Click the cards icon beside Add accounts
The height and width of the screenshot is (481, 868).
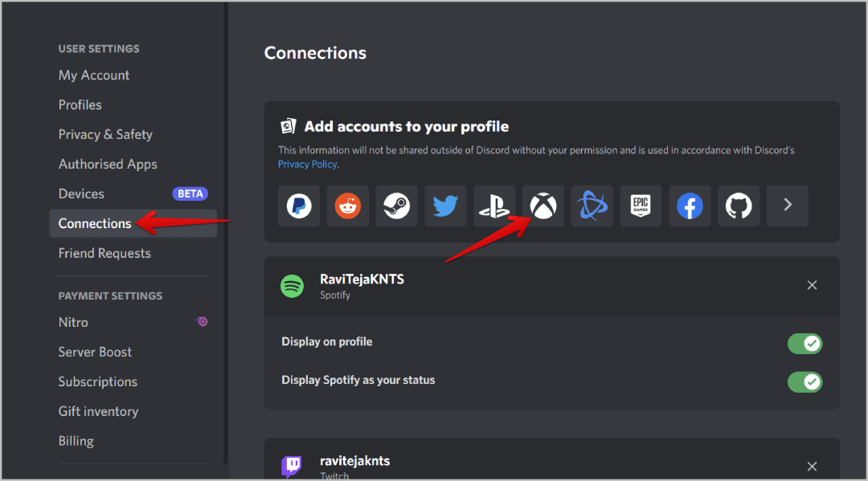tap(288, 127)
